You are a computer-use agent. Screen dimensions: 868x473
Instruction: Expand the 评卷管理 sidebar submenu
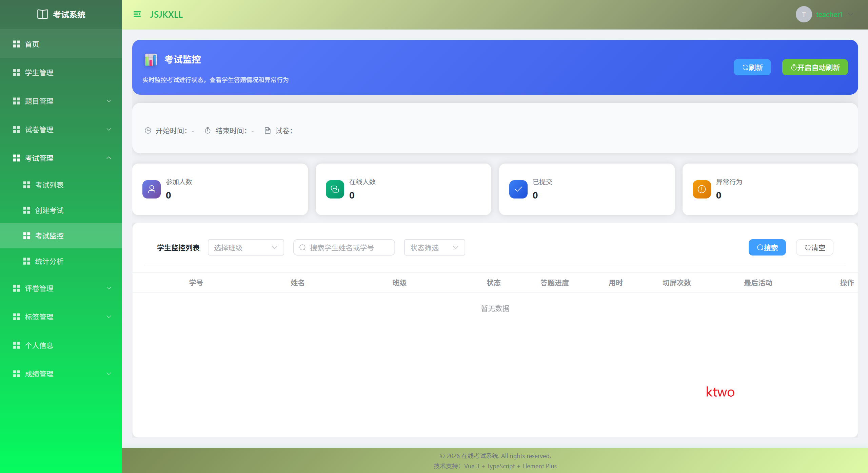click(x=61, y=288)
